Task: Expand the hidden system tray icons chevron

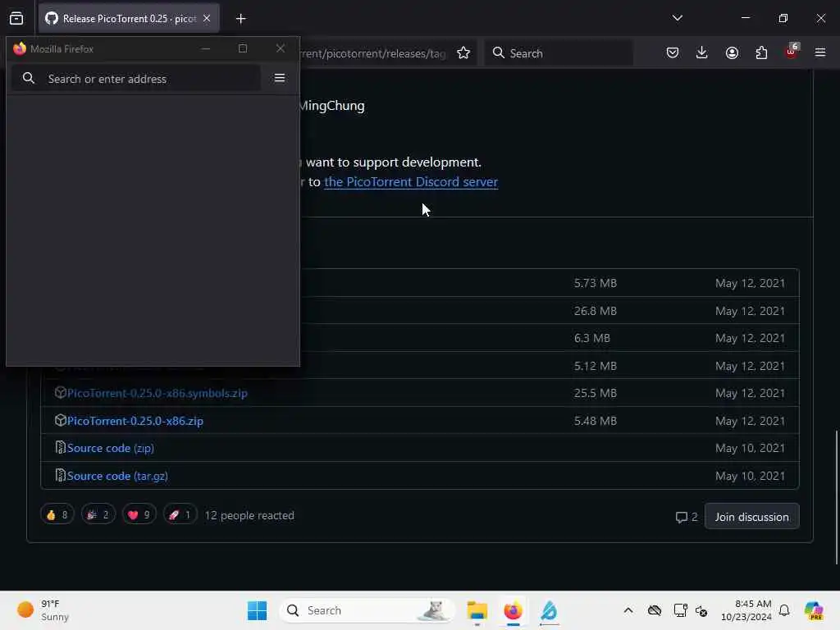Action: (628, 610)
